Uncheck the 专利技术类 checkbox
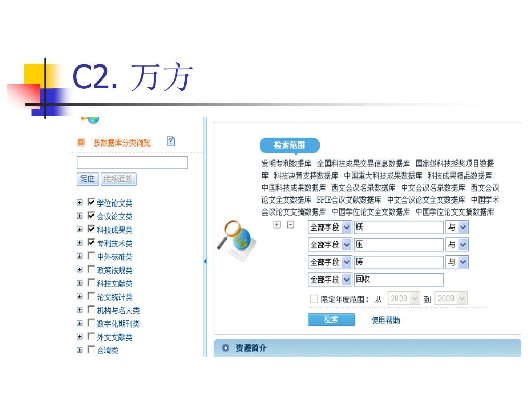532x399 pixels. pos(91,242)
